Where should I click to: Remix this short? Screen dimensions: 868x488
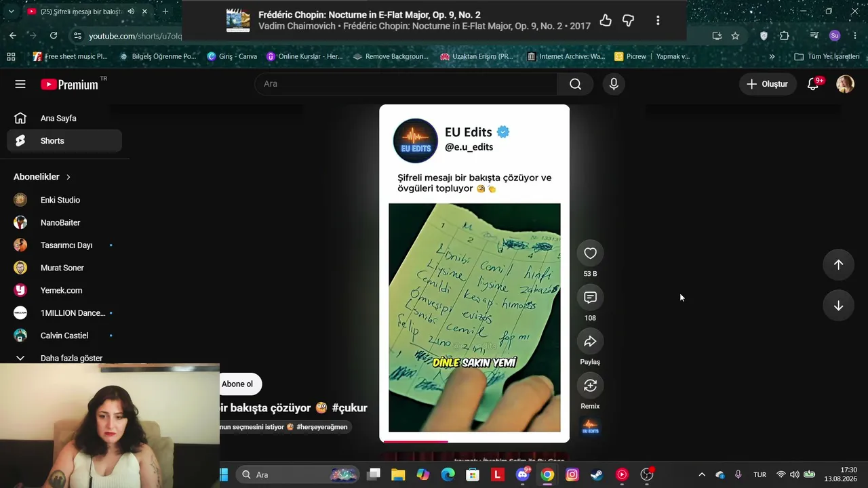[590, 386]
